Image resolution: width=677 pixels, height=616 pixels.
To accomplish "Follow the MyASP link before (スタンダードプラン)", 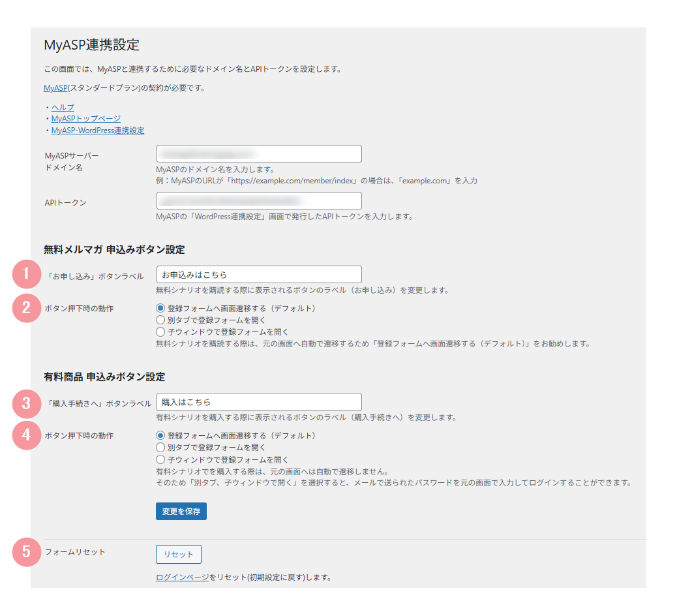I will pyautogui.click(x=55, y=88).
